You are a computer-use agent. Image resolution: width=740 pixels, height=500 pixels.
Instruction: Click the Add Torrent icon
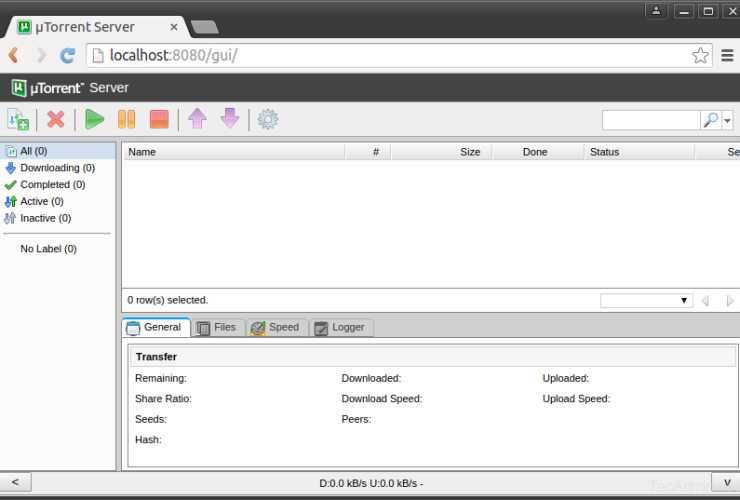[x=18, y=120]
